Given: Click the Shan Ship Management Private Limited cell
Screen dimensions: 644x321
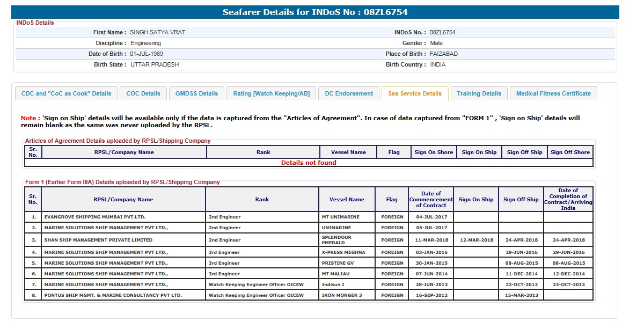Looking at the screenshot, I should pos(98,240).
